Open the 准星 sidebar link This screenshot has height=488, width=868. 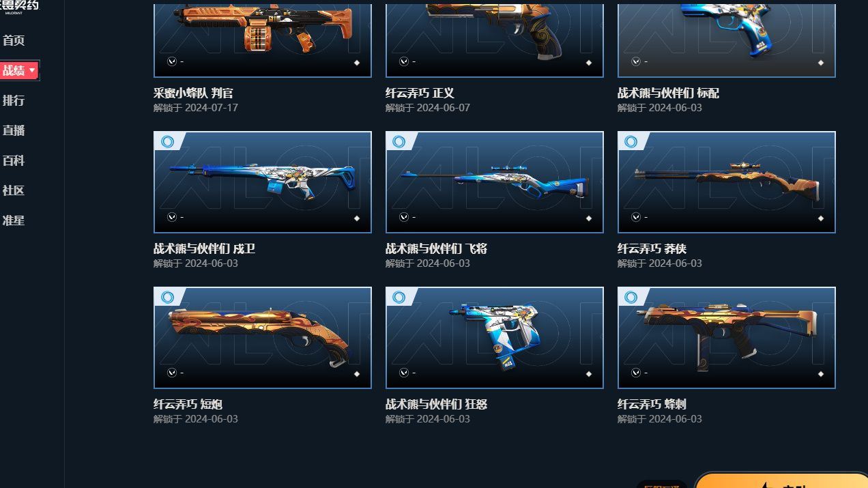pos(14,220)
